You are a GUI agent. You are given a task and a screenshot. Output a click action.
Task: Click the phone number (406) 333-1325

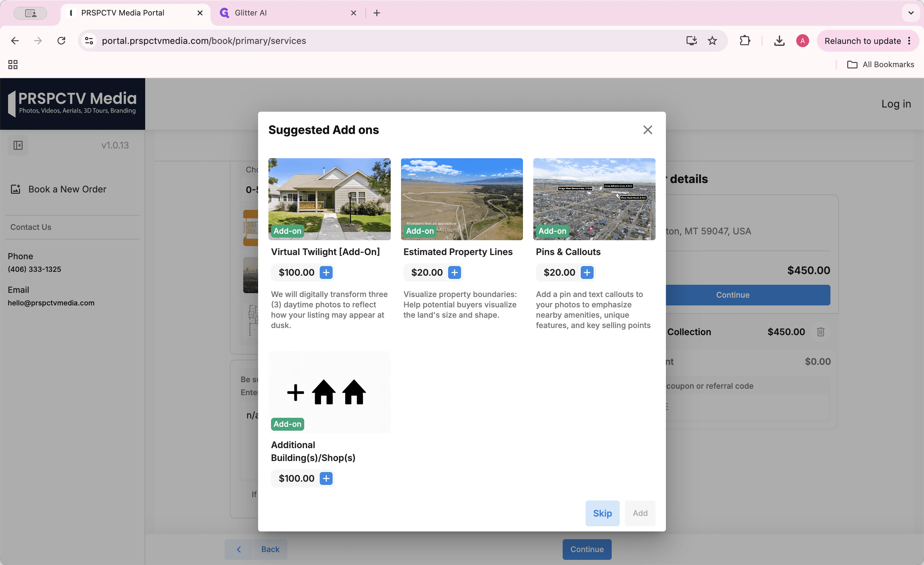(x=35, y=269)
